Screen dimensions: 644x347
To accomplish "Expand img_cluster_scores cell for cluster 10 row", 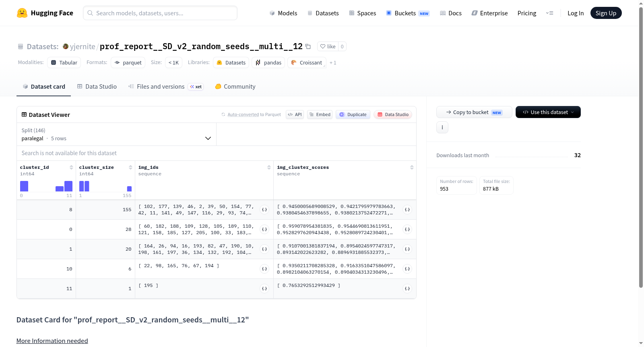I will (x=407, y=269).
